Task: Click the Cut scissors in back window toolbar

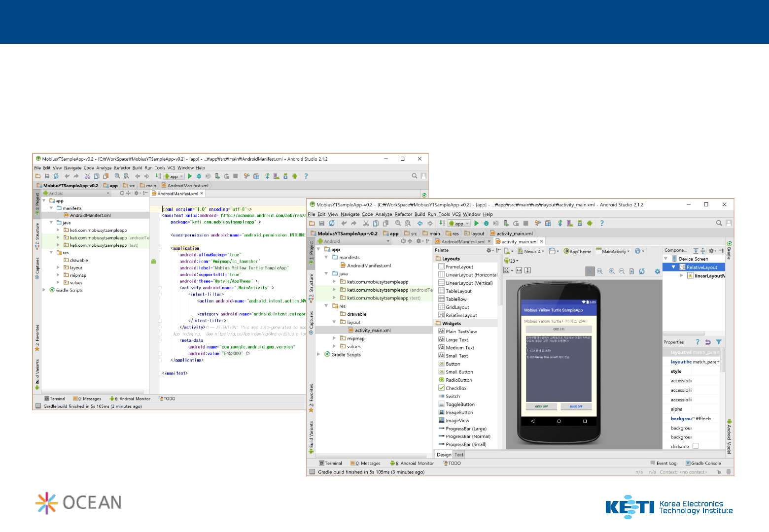Action: 87,176
